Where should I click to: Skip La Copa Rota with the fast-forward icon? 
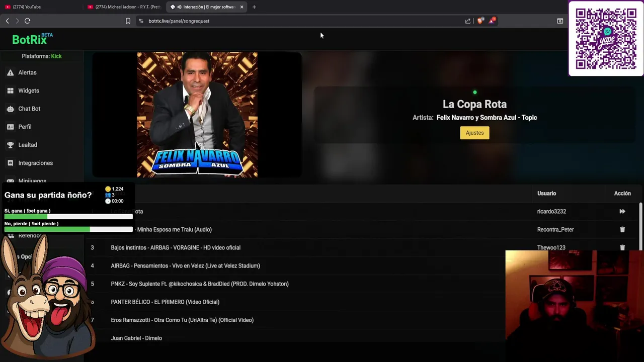click(x=622, y=212)
